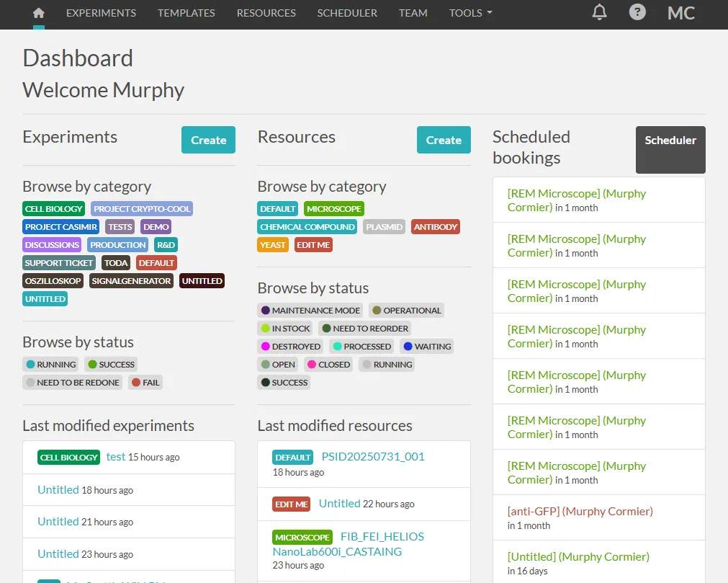Open the help question mark icon
The width and height of the screenshot is (728, 583).
637,12
